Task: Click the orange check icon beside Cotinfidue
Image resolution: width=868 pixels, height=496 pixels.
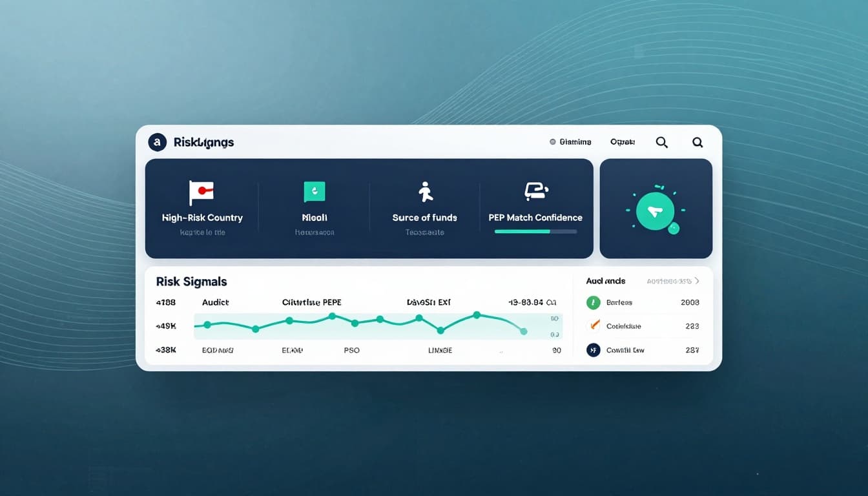Action: coord(593,326)
